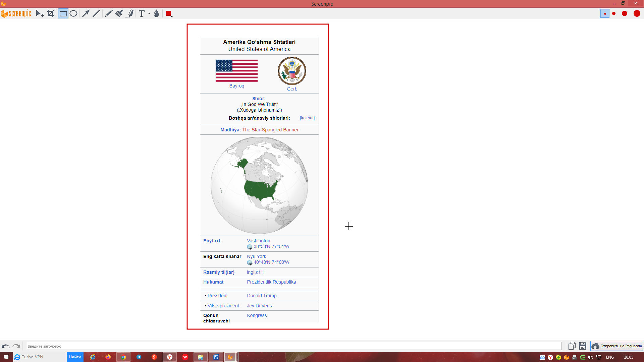The image size is (644, 362).
Task: Click the save floppy disk icon
Action: coord(583,346)
